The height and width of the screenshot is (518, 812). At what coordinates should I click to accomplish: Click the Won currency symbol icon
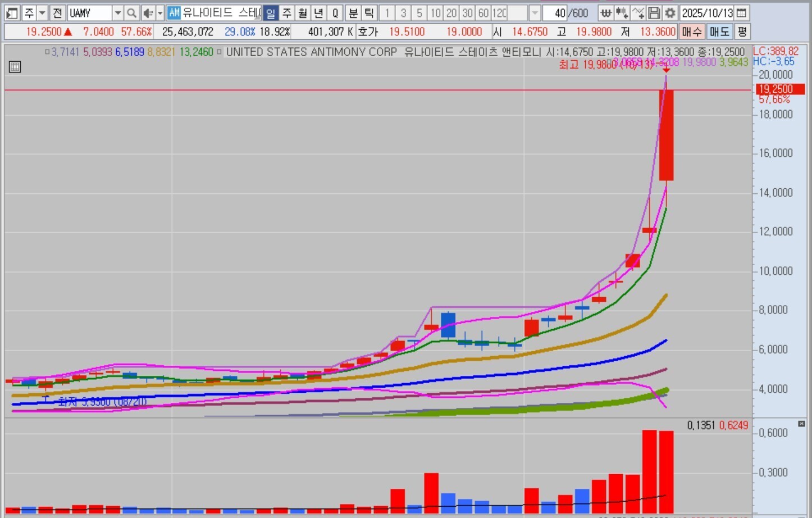coord(605,13)
